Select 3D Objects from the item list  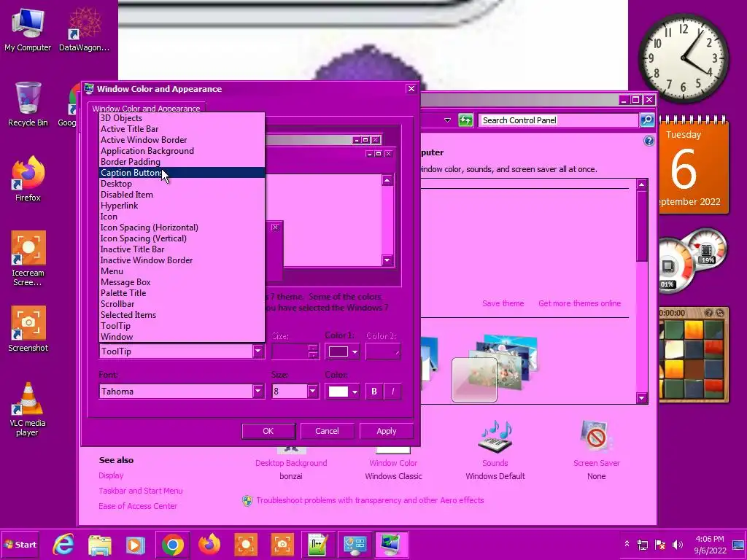182,118
